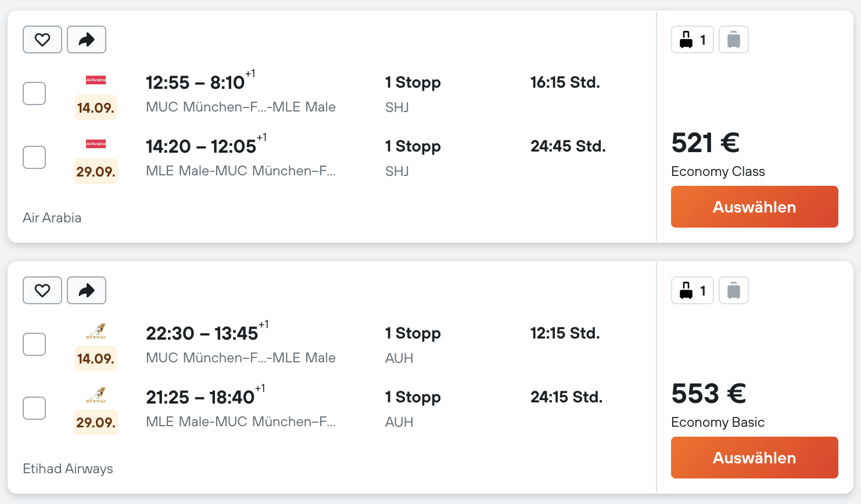The height and width of the screenshot is (504, 861).
Task: Select the 521 € Economy Class offer
Action: [754, 207]
